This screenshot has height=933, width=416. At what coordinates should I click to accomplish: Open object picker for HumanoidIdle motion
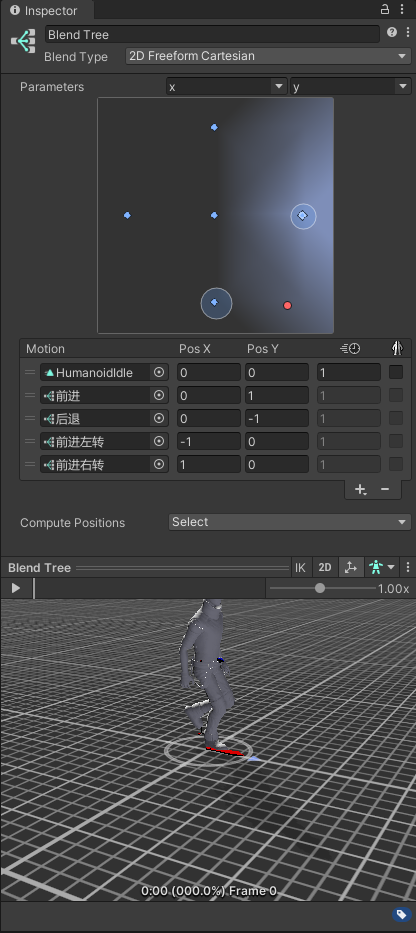[159, 372]
